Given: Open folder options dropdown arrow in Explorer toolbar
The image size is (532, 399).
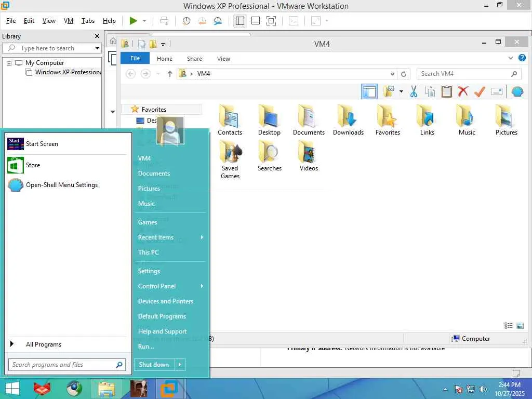Looking at the screenshot, I should (x=401, y=91).
